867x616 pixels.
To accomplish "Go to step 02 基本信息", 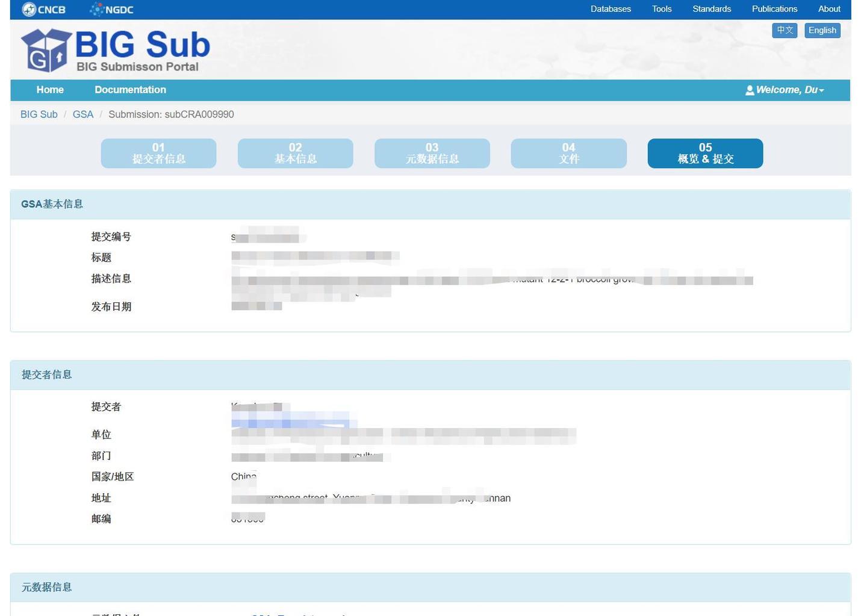I will 295,153.
